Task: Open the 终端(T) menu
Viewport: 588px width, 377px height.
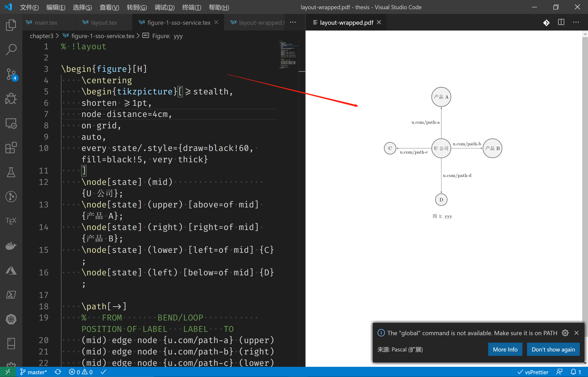Action: (192, 7)
